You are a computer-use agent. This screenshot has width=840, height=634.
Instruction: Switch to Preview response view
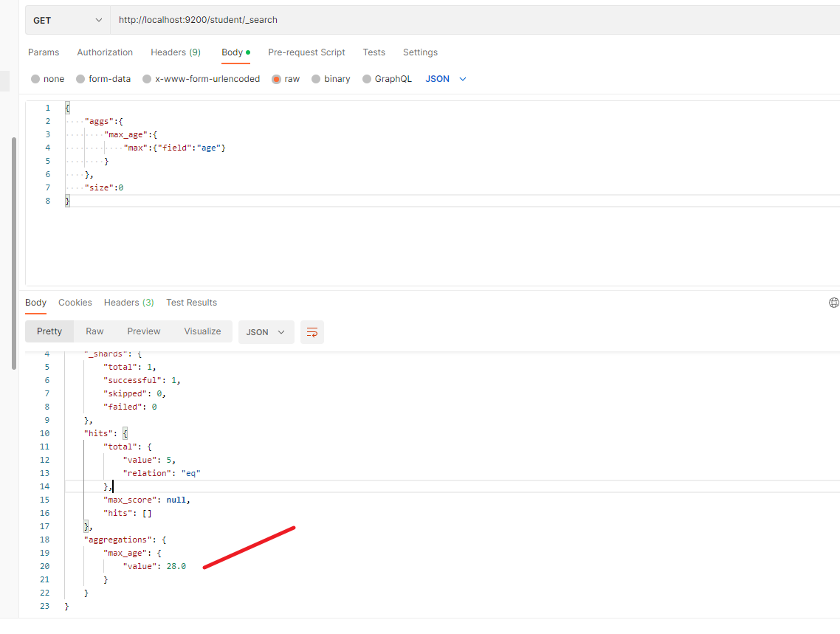[x=144, y=331]
